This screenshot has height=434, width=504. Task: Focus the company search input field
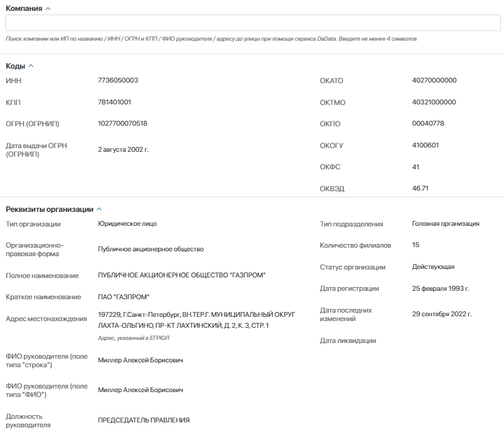click(253, 23)
